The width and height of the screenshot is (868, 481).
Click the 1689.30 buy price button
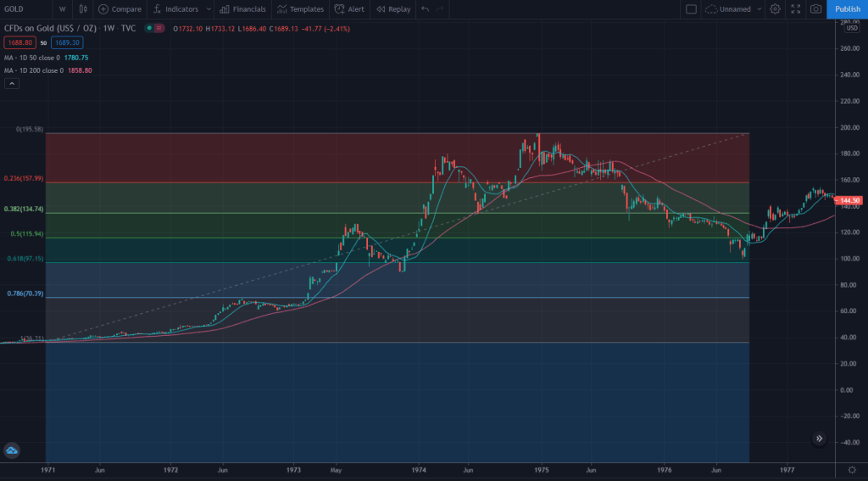65,42
